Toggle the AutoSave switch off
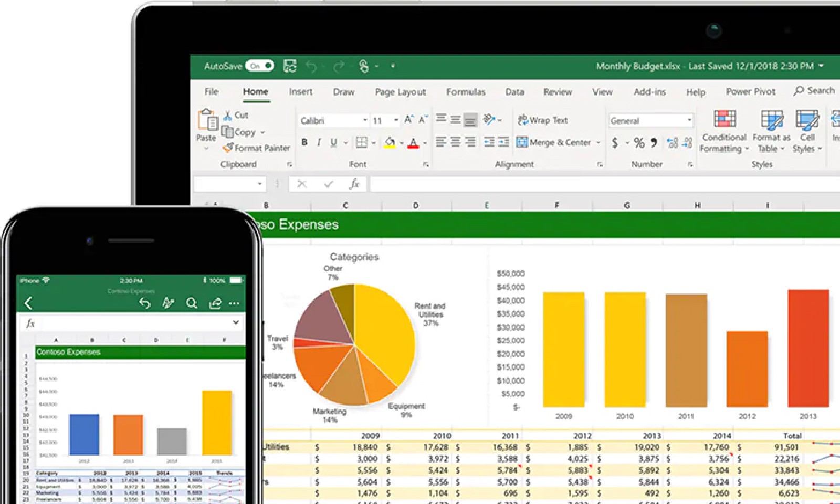840x504 pixels. 260,66
